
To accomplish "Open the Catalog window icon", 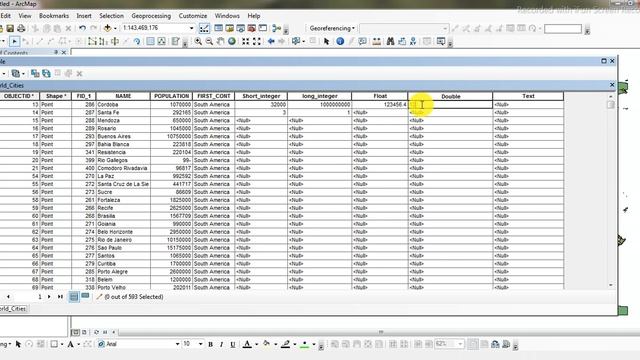I will coord(229,28).
